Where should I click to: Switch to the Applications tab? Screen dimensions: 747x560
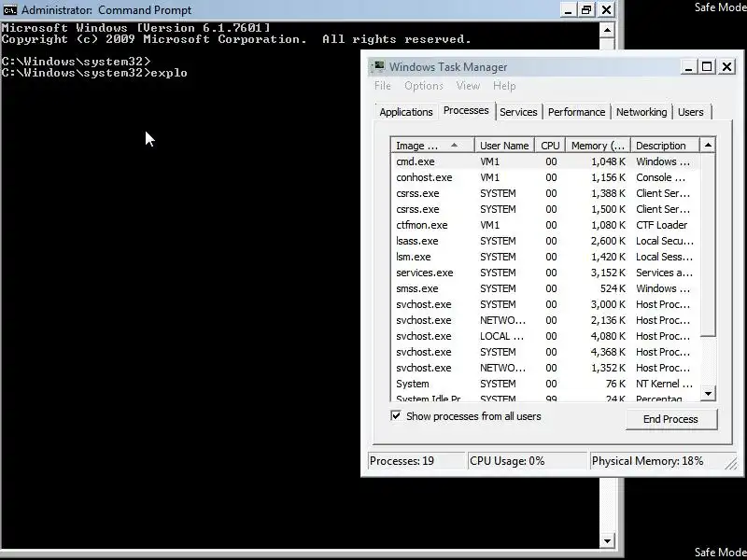406,112
